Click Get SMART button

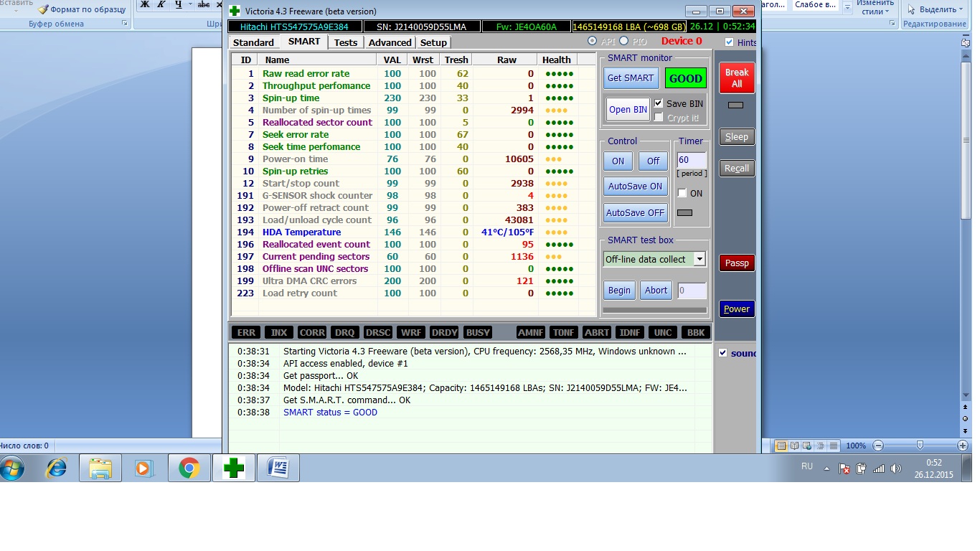[631, 78]
